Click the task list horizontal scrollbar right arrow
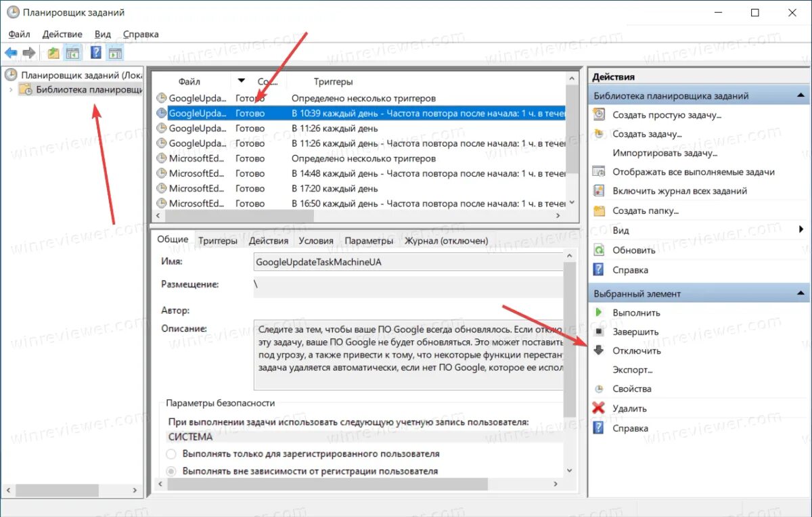Image resolution: width=812 pixels, height=517 pixels. point(558,215)
